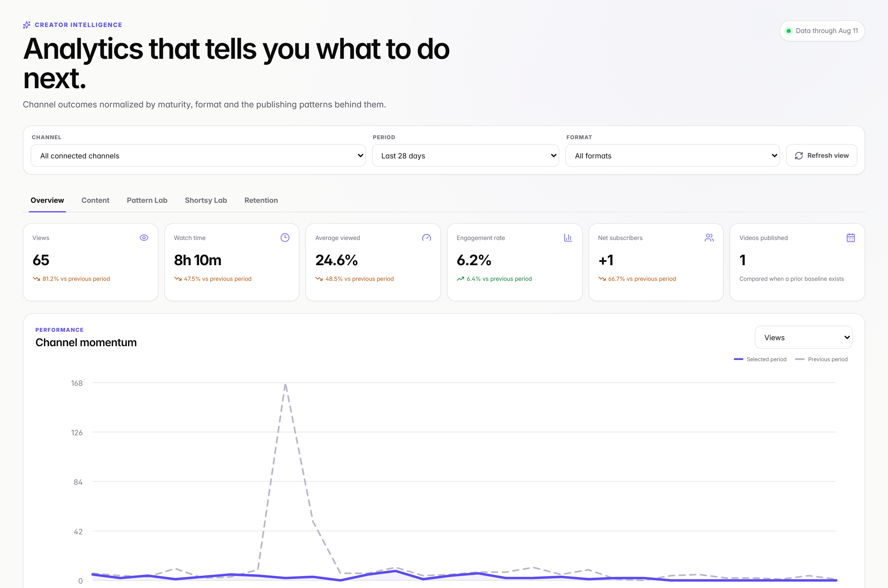Open the chart metric dropdown set to Views

(803, 337)
